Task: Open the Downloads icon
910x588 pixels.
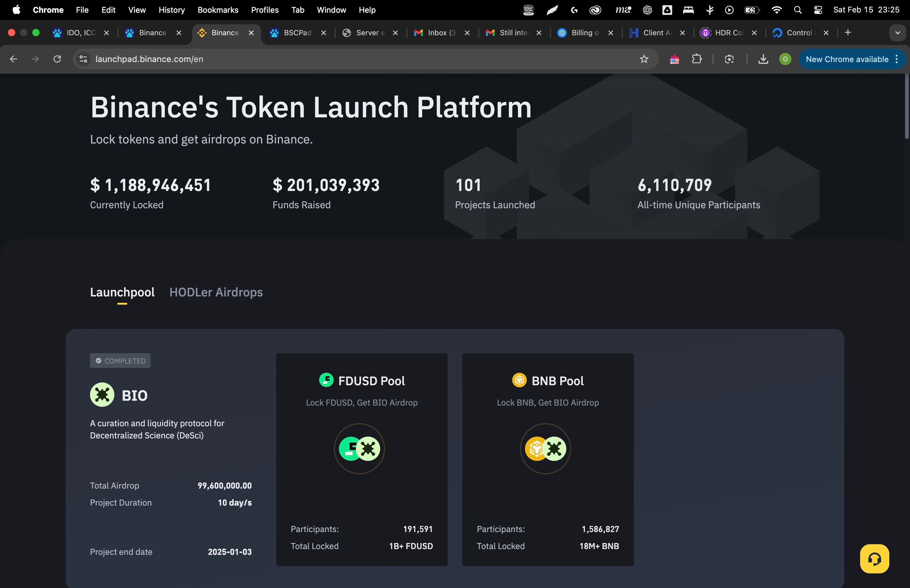Action: (x=763, y=59)
